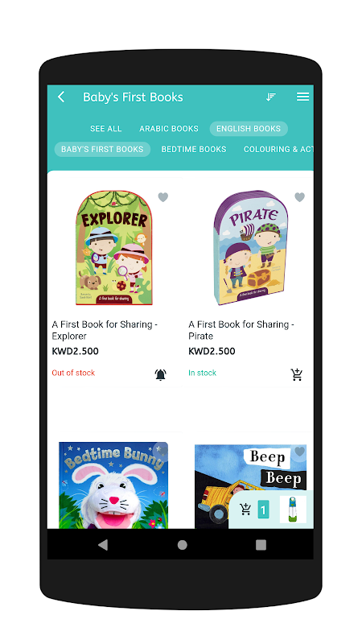The width and height of the screenshot is (362, 644).
Task: Select the BABY'S FIRST BOOKS subcategory
Action: (102, 149)
